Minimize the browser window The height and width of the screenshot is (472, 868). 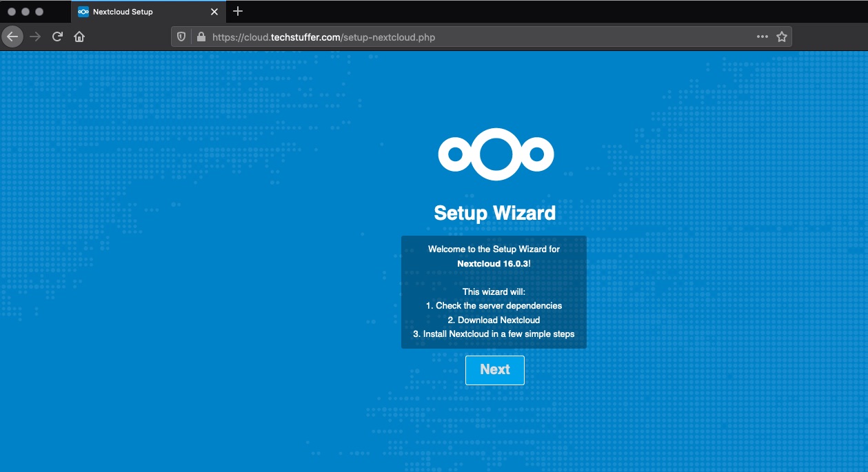pyautogui.click(x=26, y=12)
